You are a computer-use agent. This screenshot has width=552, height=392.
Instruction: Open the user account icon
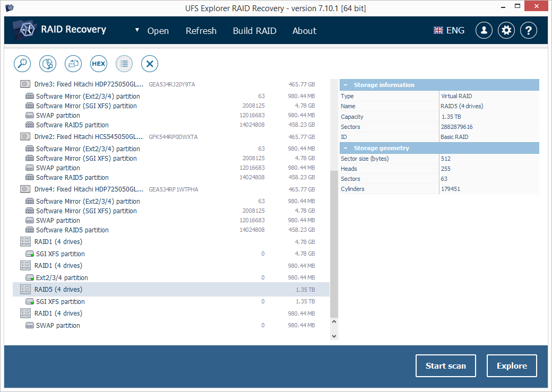pyautogui.click(x=484, y=31)
